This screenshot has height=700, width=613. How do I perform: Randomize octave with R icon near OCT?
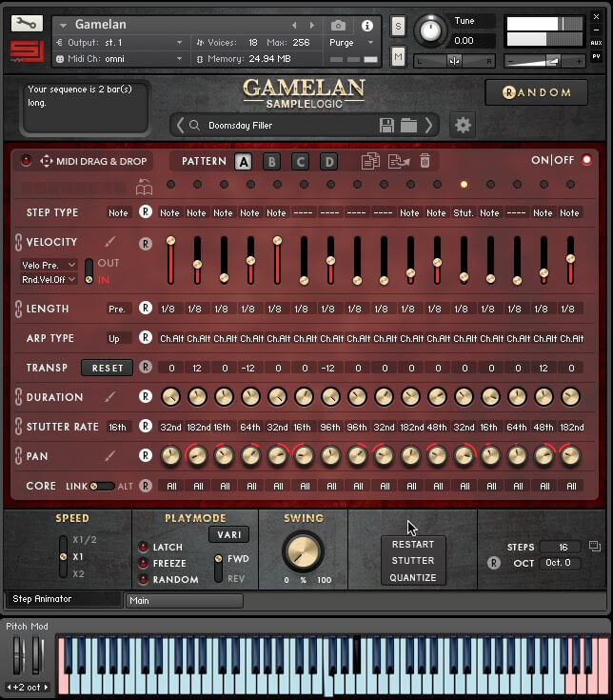coord(493,563)
